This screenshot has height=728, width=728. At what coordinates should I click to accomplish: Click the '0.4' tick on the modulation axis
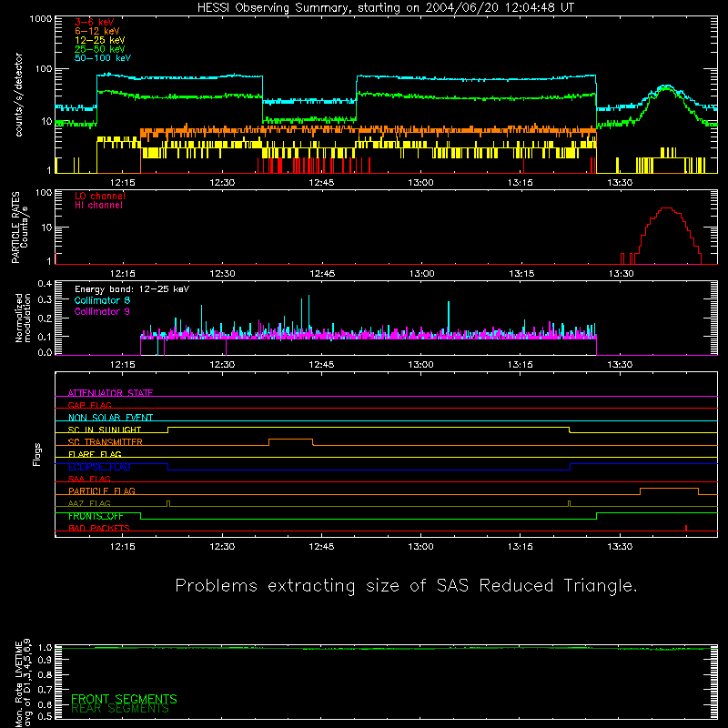click(x=45, y=284)
